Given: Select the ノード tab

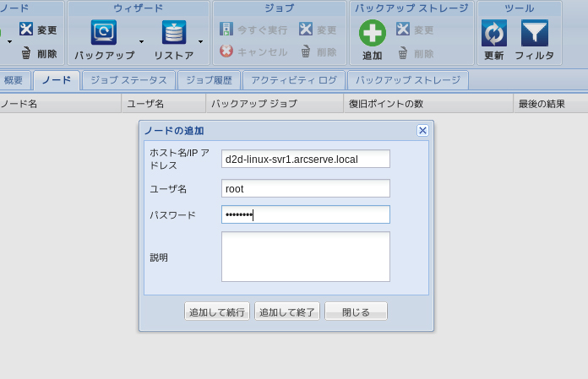Looking at the screenshot, I should [57, 80].
